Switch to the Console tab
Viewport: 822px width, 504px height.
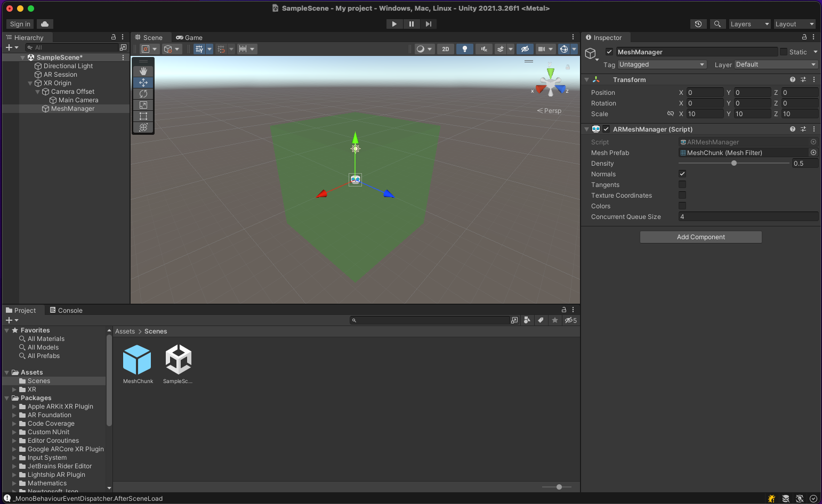[66, 310]
